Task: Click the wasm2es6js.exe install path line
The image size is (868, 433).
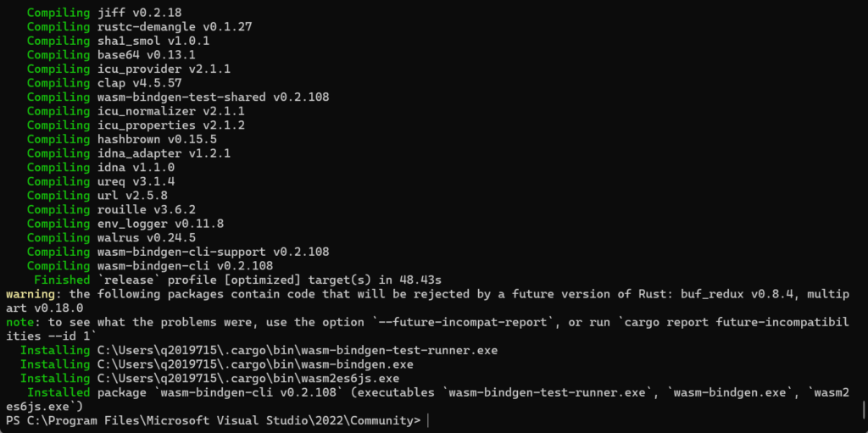Action: (x=248, y=378)
